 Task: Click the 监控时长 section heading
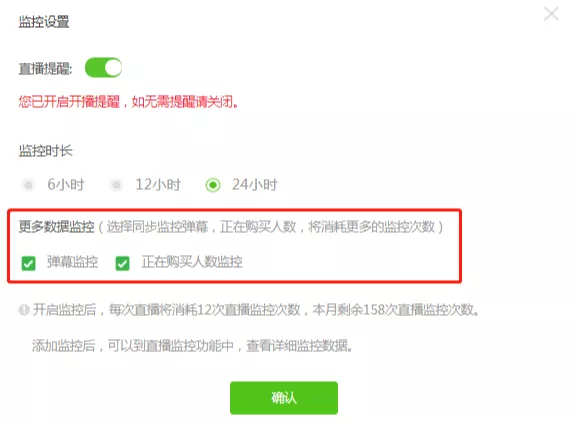coord(46,150)
